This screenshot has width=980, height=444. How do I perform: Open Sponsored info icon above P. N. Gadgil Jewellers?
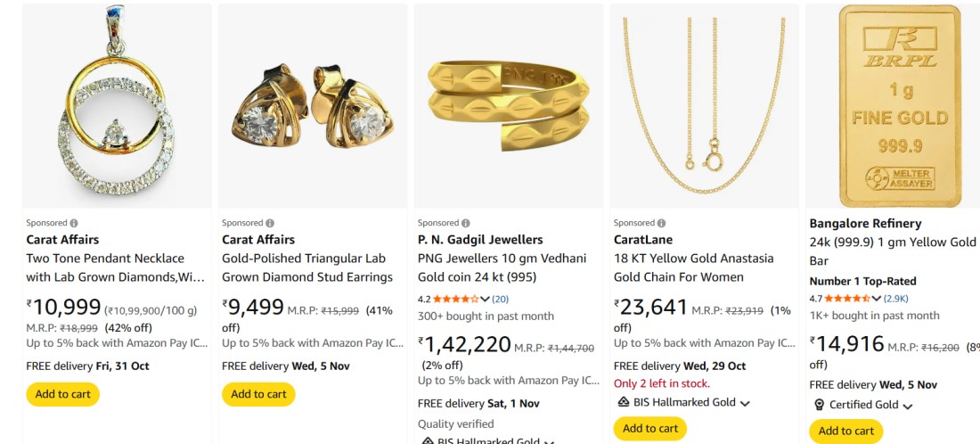tap(466, 223)
